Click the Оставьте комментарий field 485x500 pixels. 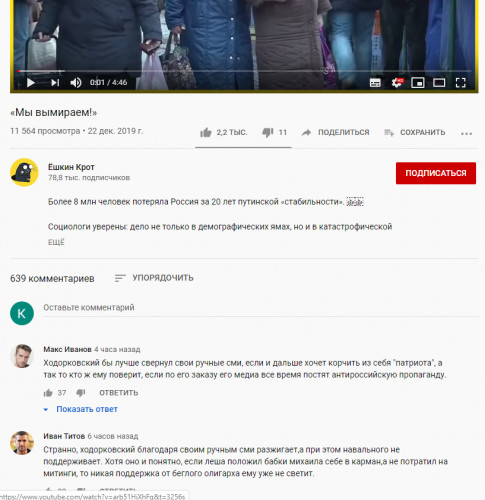pyautogui.click(x=261, y=308)
